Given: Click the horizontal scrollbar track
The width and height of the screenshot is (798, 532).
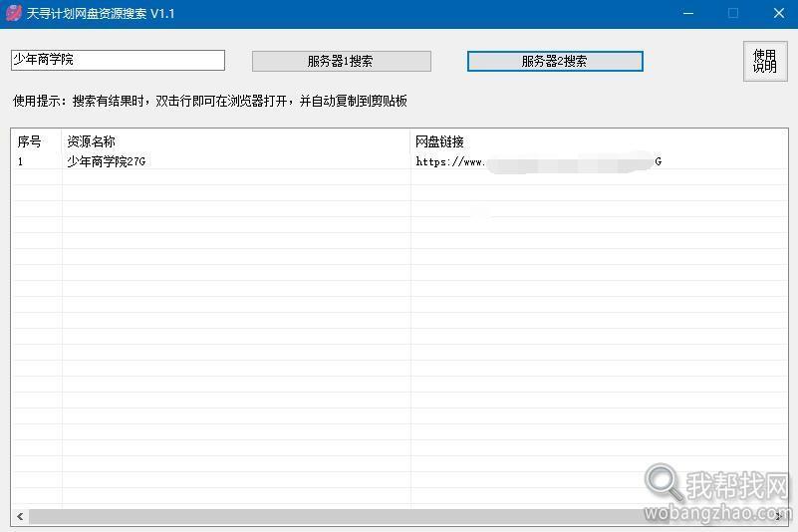Looking at the screenshot, I should pyautogui.click(x=399, y=517).
